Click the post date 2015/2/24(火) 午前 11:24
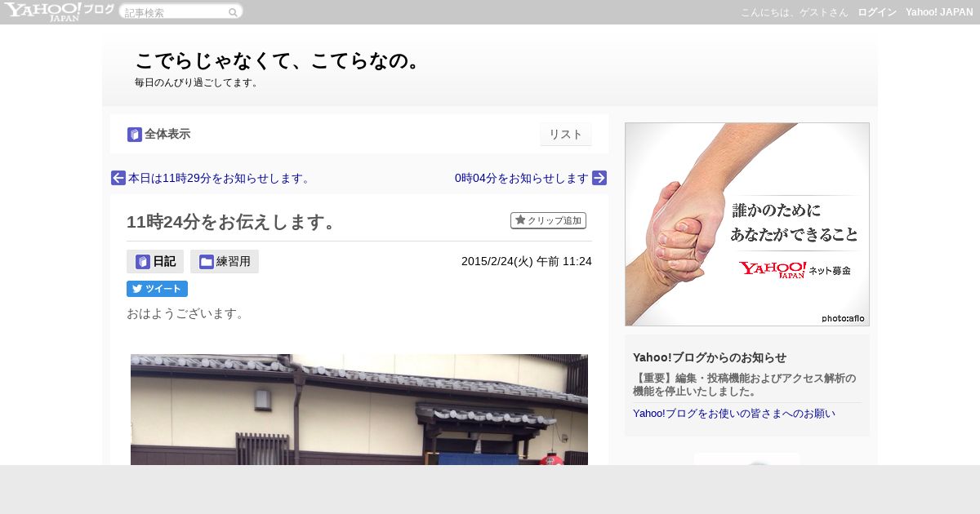 [x=527, y=261]
